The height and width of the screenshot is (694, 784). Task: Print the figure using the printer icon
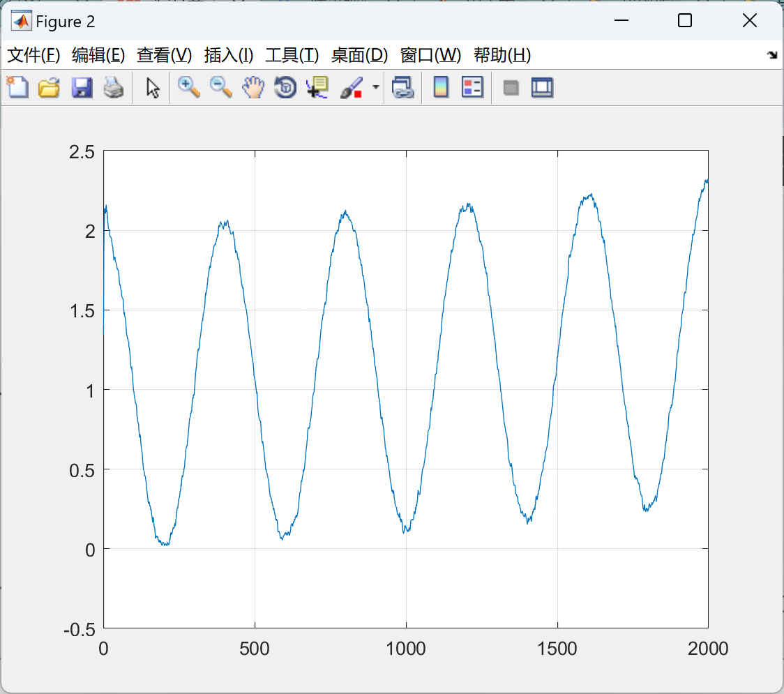pos(114,87)
